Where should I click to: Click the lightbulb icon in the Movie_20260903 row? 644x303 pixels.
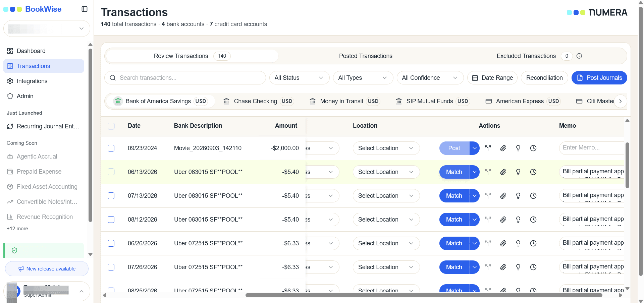point(518,148)
